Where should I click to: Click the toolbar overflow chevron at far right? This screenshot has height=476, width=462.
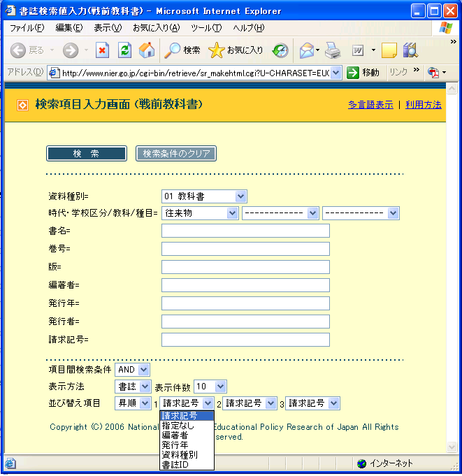point(453,42)
